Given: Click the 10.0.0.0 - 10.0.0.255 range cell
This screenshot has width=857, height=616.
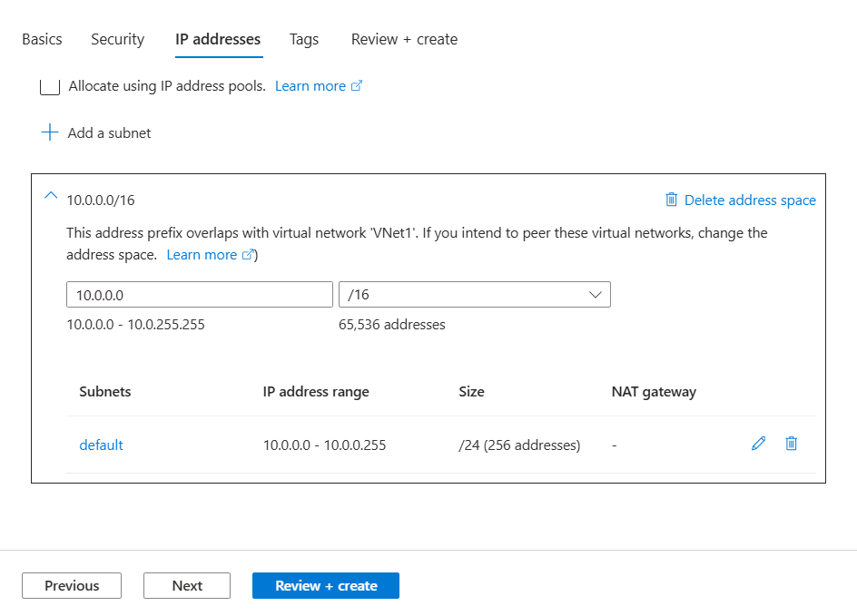Looking at the screenshot, I should (x=325, y=445).
